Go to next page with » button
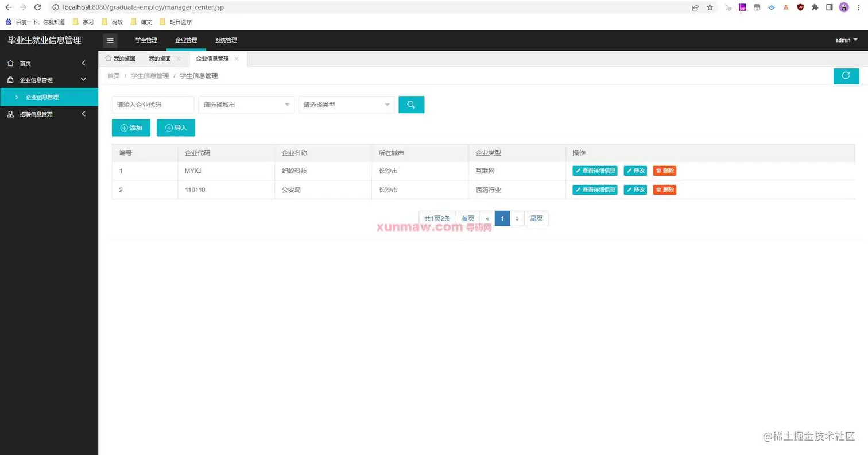The height and width of the screenshot is (455, 868). (x=517, y=218)
